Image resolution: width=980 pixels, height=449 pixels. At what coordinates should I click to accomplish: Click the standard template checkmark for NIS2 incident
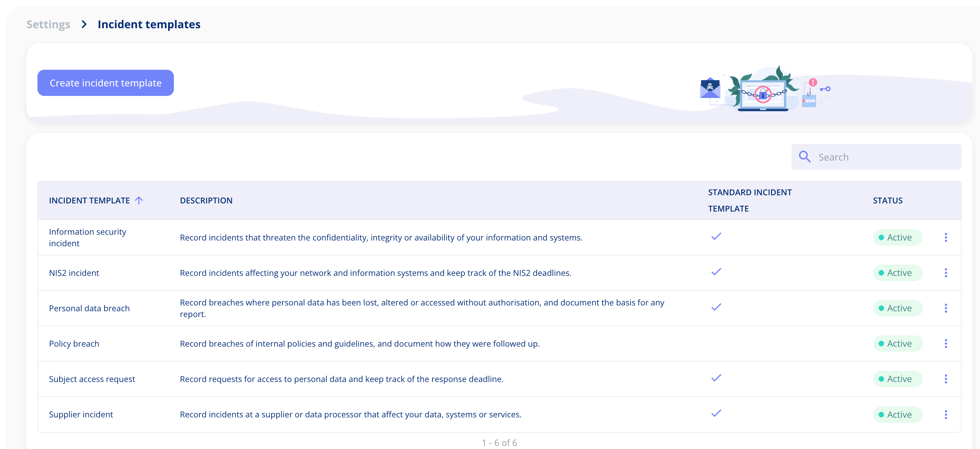click(x=716, y=272)
